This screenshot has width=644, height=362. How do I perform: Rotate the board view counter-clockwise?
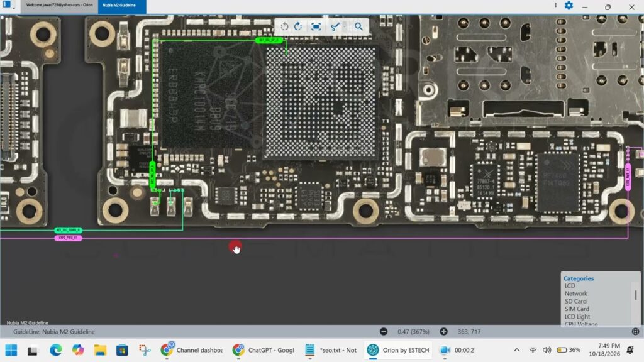[284, 26]
